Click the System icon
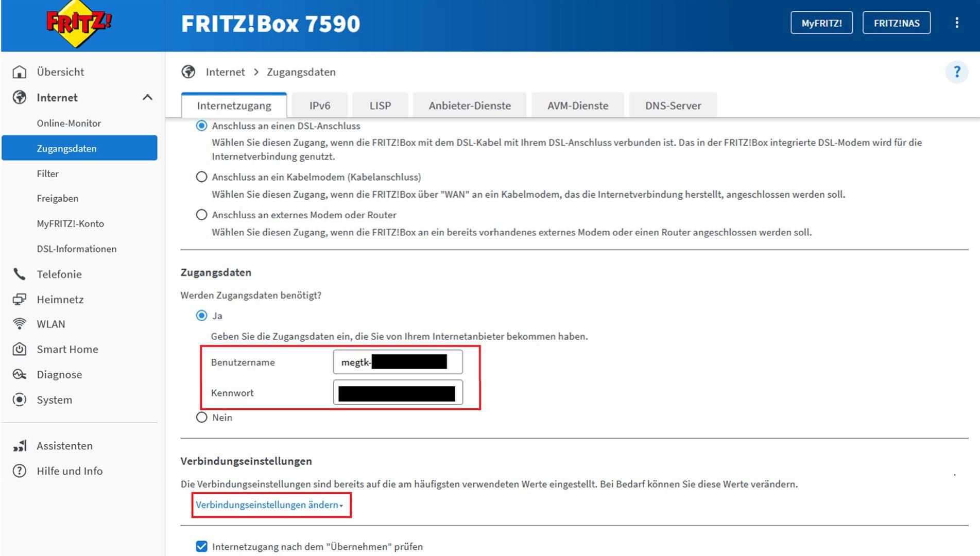Screen dimensions: 980x556 pyautogui.click(x=20, y=399)
